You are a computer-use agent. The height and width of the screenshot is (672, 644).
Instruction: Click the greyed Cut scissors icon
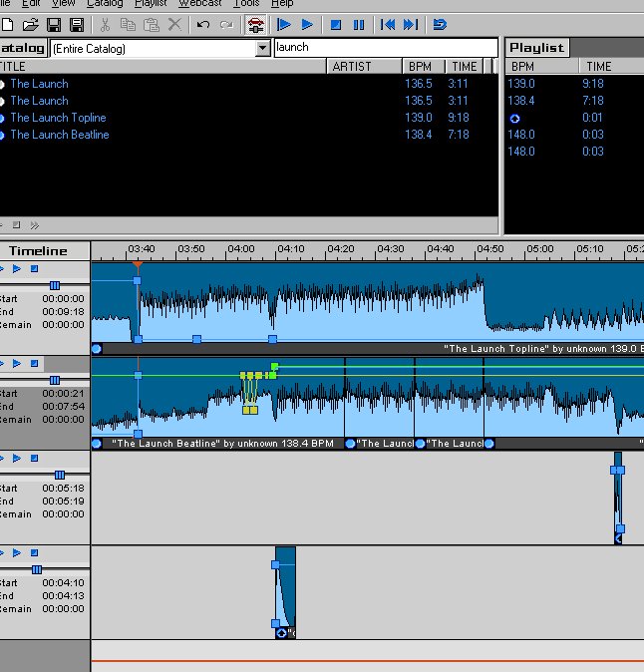105,25
